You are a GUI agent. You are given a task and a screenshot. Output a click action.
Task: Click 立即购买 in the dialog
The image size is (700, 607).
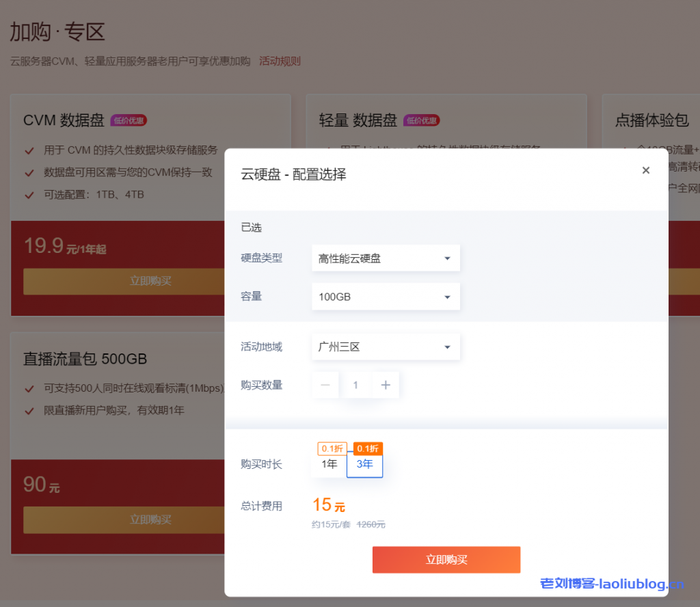tap(446, 559)
